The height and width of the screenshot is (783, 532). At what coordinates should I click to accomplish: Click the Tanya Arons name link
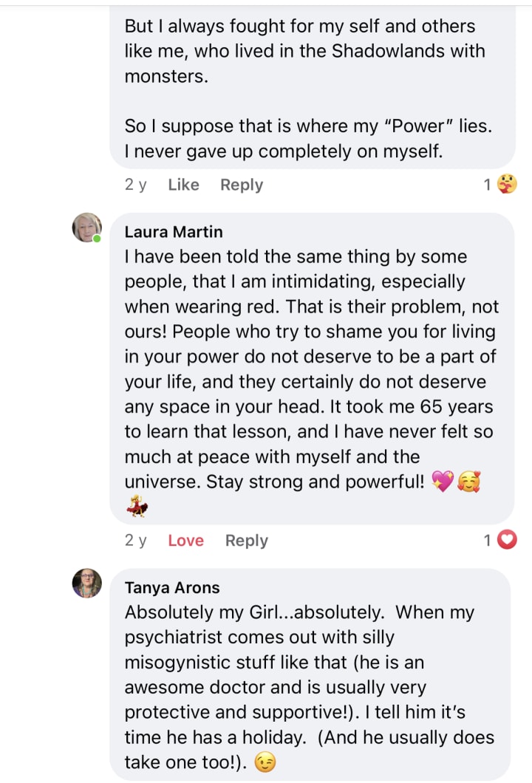172,588
